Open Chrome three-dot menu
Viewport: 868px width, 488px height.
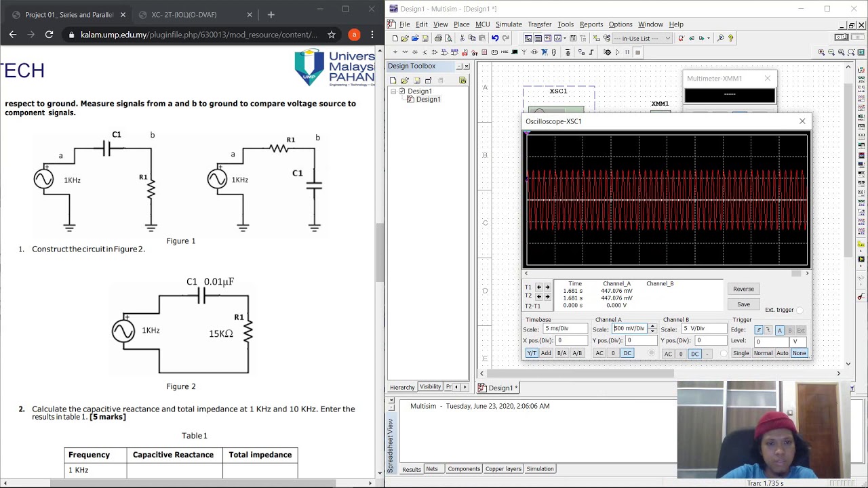372,35
